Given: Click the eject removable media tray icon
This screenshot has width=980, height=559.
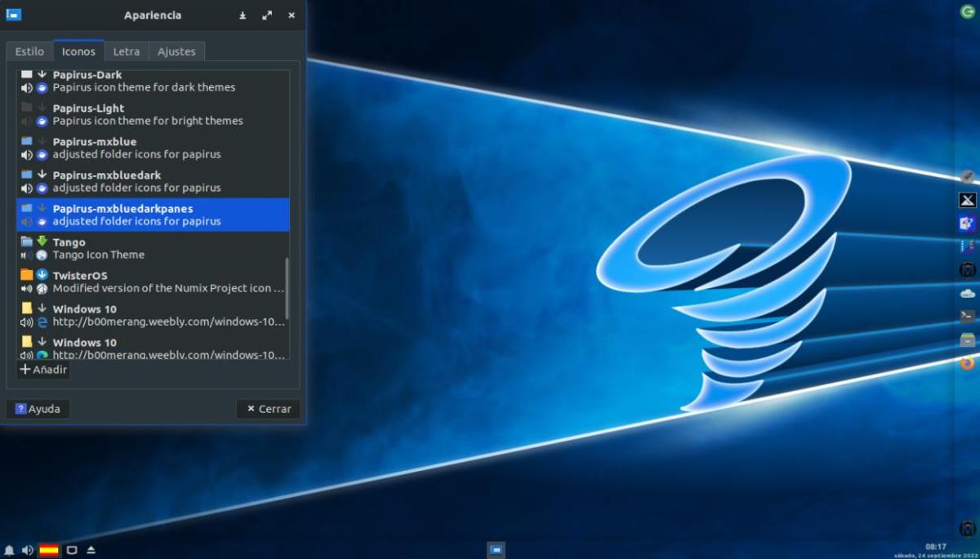Looking at the screenshot, I should (x=91, y=551).
